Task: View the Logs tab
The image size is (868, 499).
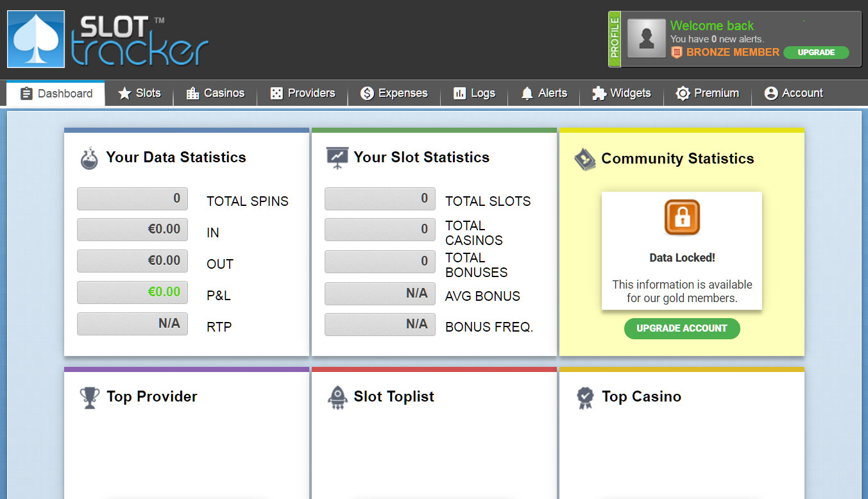Action: point(474,94)
